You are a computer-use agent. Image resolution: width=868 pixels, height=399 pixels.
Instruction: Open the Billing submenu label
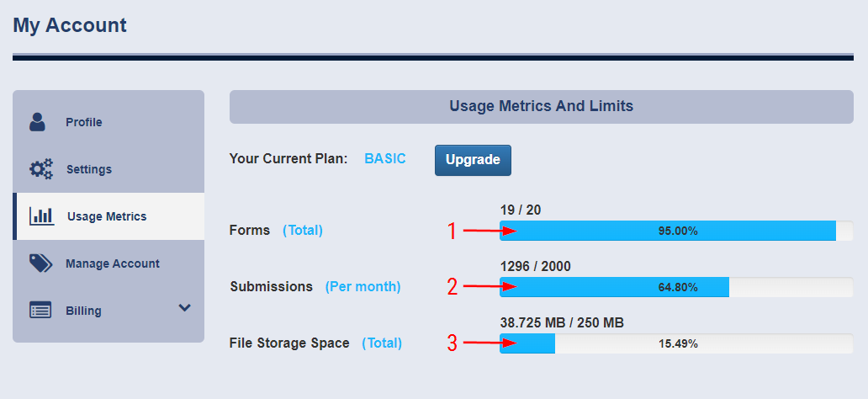[x=83, y=311]
